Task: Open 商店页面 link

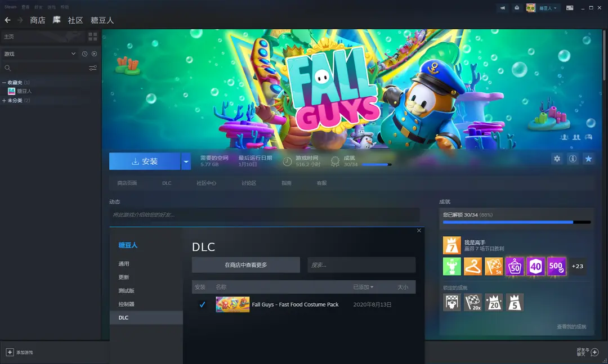Action: [127, 183]
